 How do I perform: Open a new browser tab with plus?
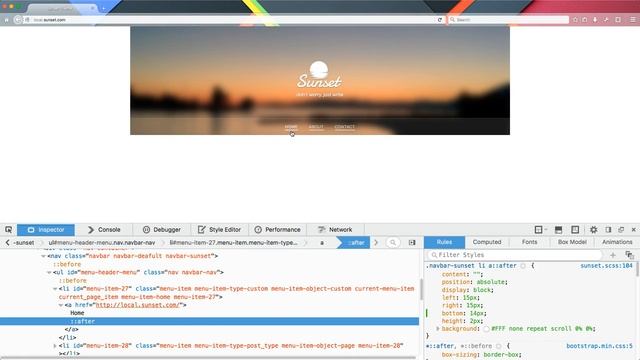(x=104, y=8)
